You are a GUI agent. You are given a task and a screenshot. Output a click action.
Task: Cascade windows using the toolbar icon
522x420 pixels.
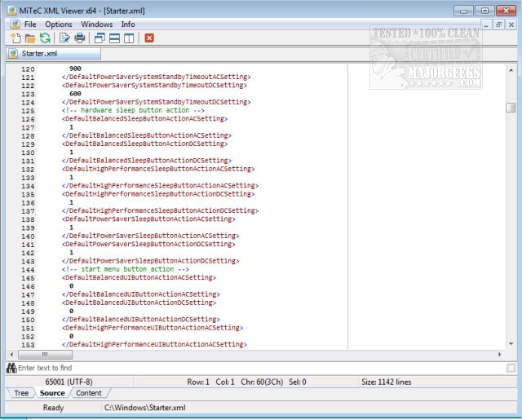(x=100, y=38)
